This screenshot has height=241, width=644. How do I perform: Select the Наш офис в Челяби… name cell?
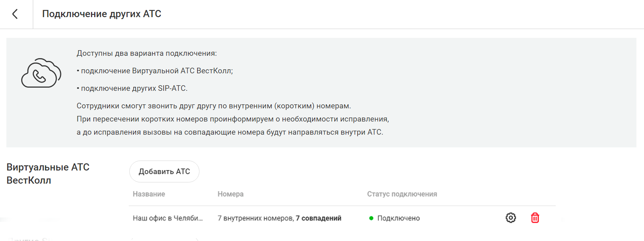pyautogui.click(x=168, y=218)
